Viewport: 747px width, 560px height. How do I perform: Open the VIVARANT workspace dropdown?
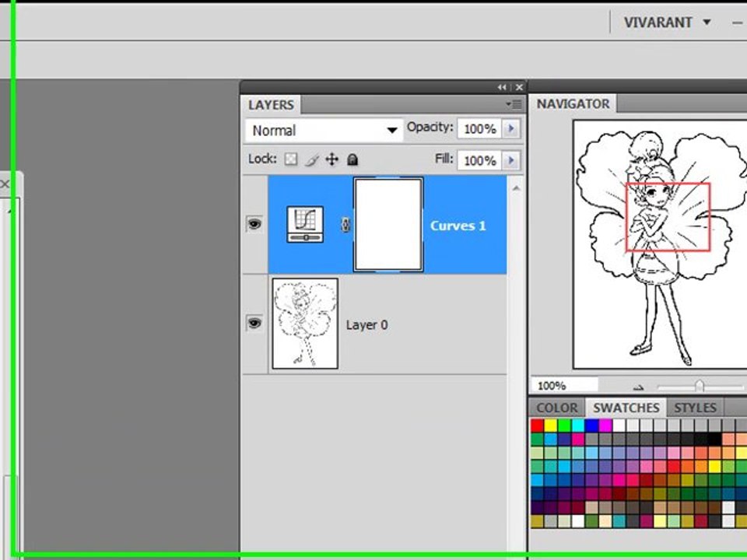click(x=668, y=23)
